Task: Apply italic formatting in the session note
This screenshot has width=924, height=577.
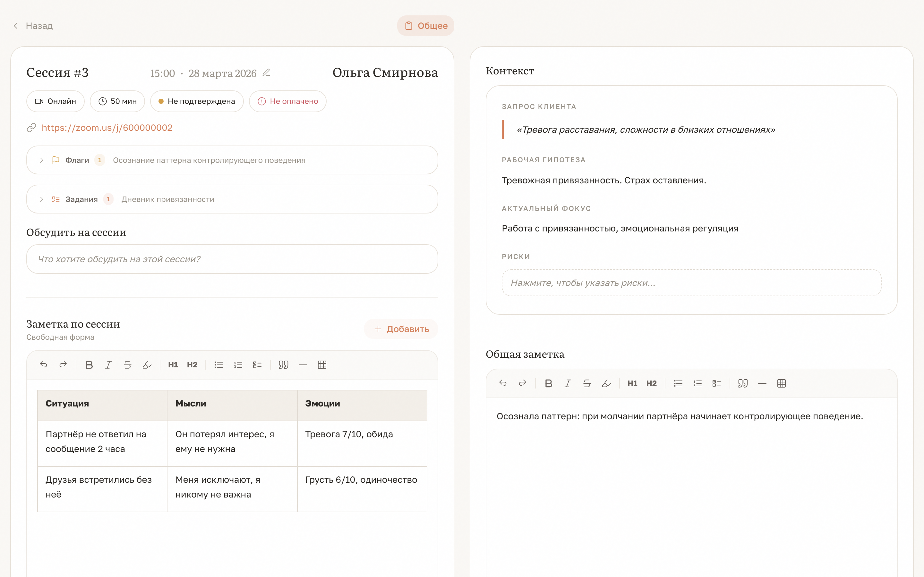Action: [x=108, y=364]
